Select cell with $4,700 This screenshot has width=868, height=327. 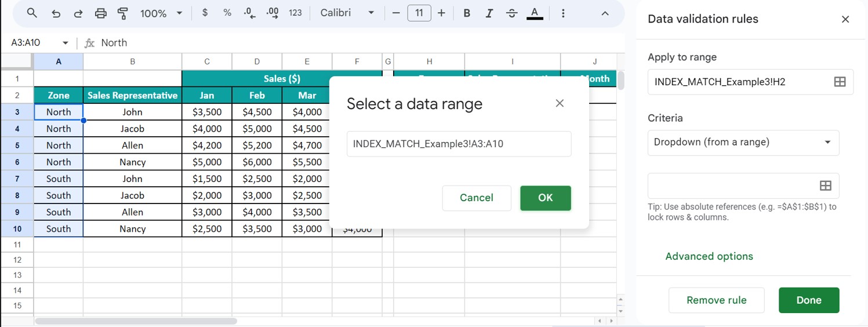tap(307, 146)
